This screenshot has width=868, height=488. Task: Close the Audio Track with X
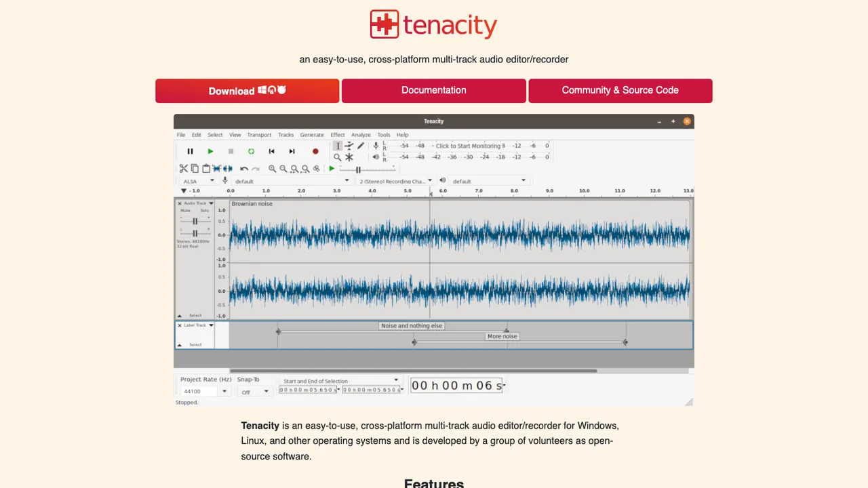coord(180,203)
